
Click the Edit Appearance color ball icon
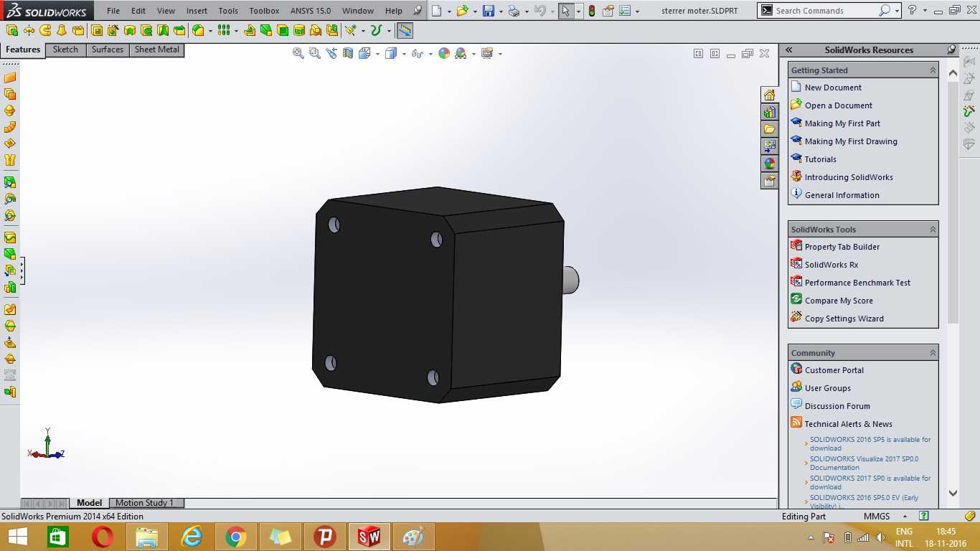click(x=444, y=53)
